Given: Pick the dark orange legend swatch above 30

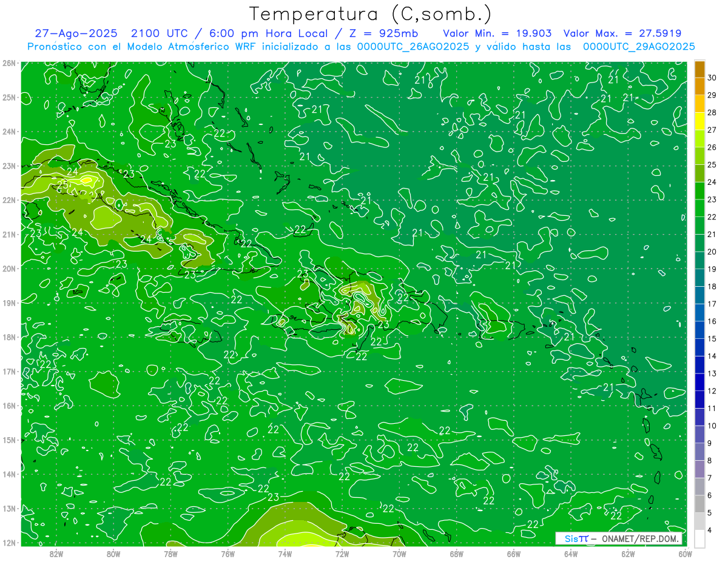Looking at the screenshot, I should pyautogui.click(x=699, y=69).
